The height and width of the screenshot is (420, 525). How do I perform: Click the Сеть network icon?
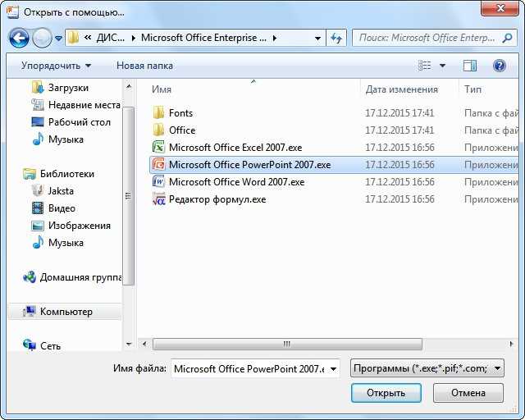click(30, 345)
